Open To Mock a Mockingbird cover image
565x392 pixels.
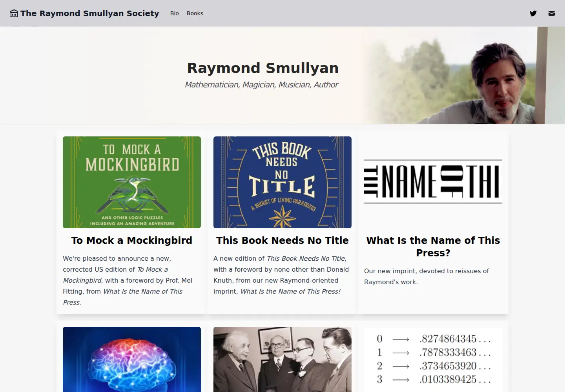point(132,182)
